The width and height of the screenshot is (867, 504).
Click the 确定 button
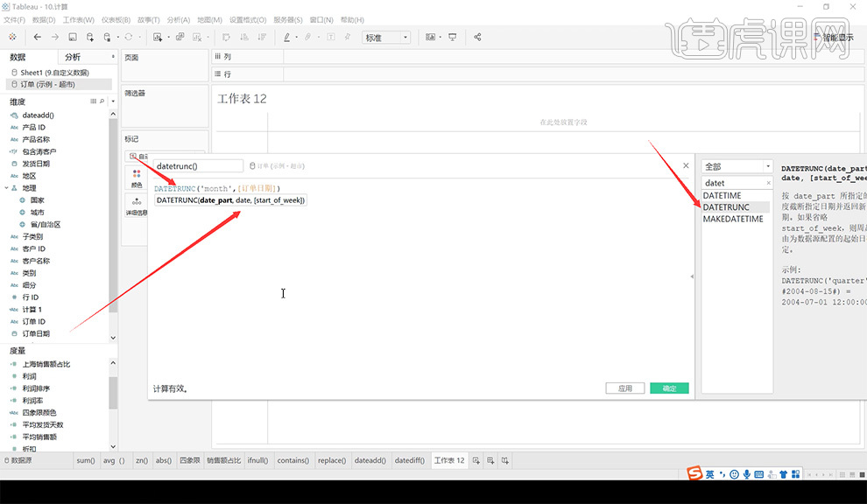pyautogui.click(x=670, y=388)
